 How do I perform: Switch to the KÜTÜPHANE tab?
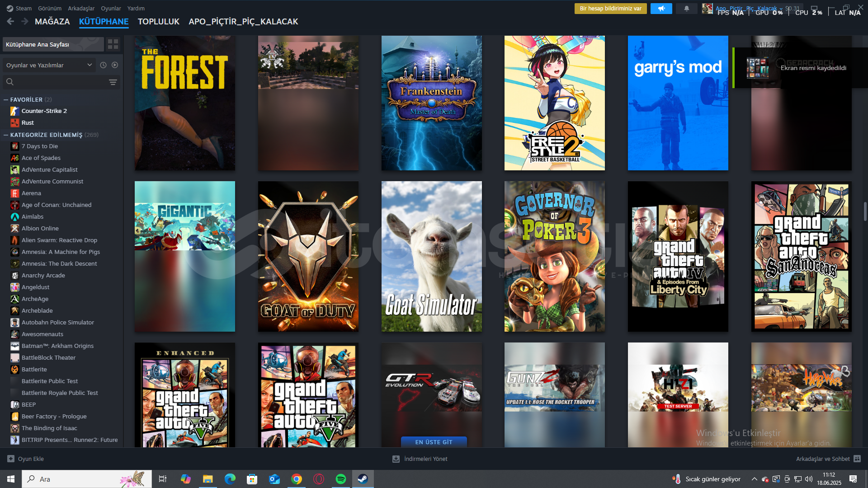(x=104, y=22)
